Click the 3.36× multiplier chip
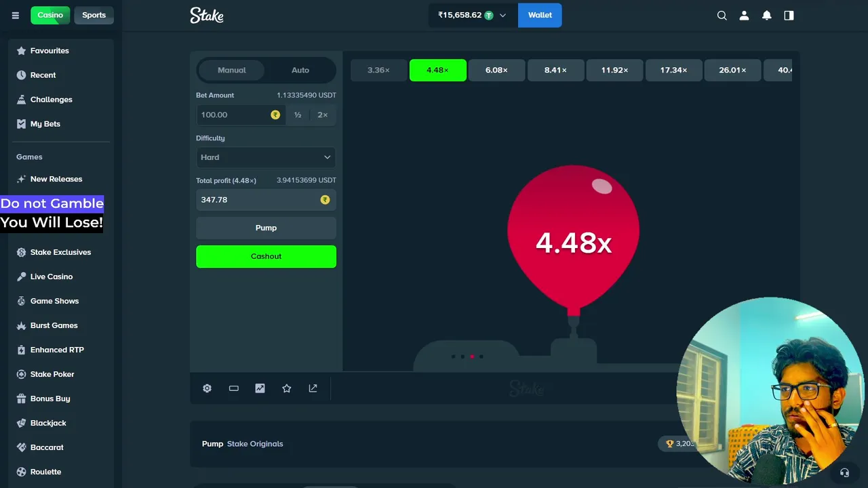The height and width of the screenshot is (488, 868). (x=378, y=70)
